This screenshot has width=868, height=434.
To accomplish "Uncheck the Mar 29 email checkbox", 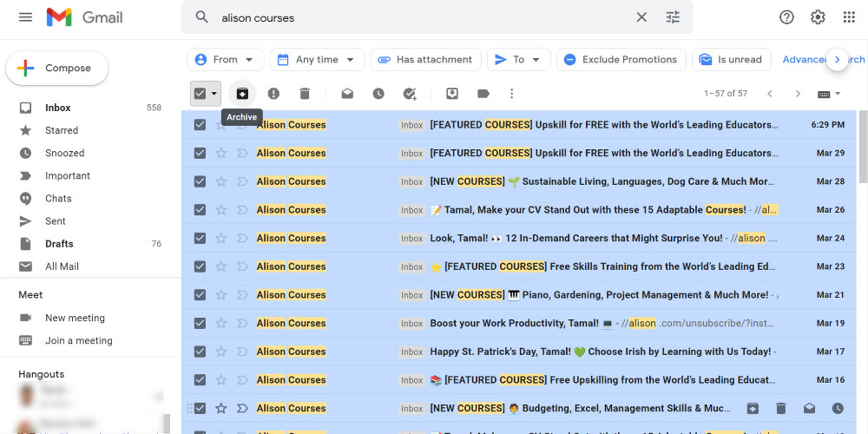I will pos(200,153).
